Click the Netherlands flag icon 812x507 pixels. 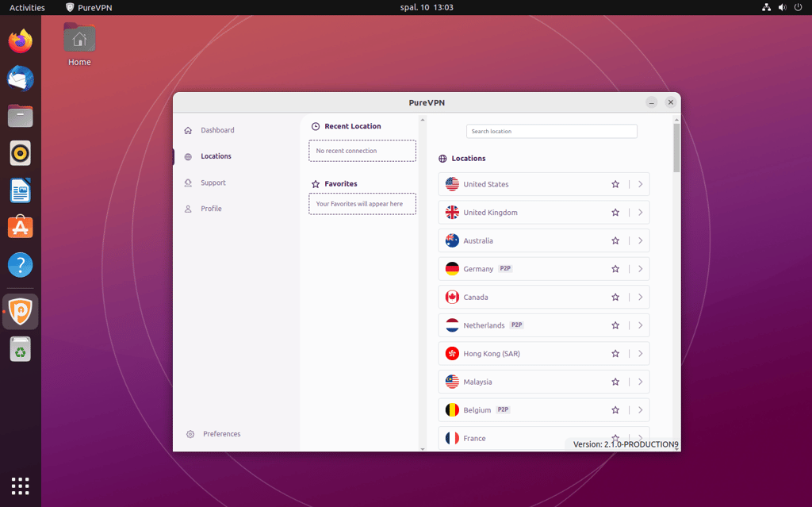coord(452,325)
